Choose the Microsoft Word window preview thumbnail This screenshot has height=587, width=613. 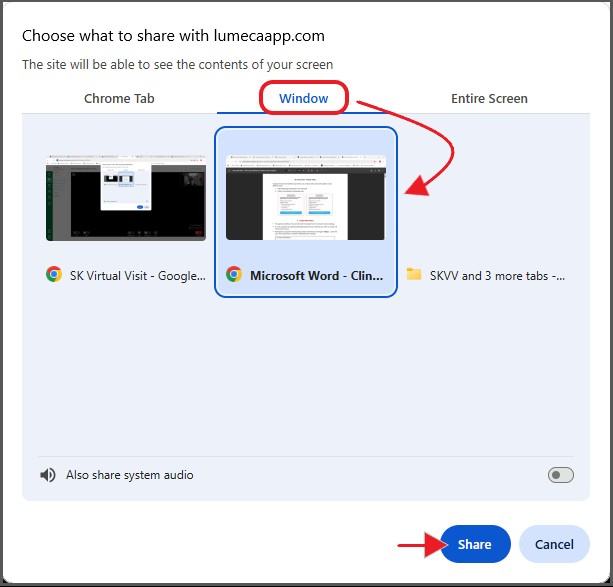306,197
